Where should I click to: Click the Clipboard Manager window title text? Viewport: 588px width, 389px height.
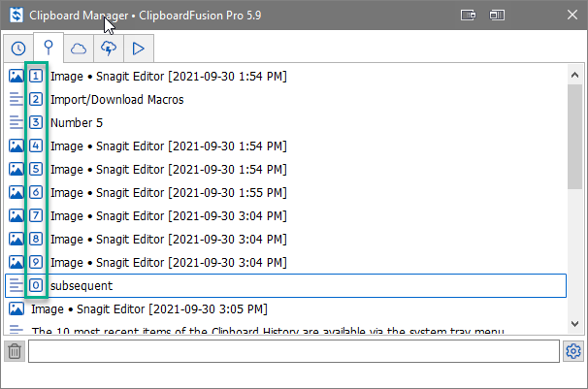[146, 16]
